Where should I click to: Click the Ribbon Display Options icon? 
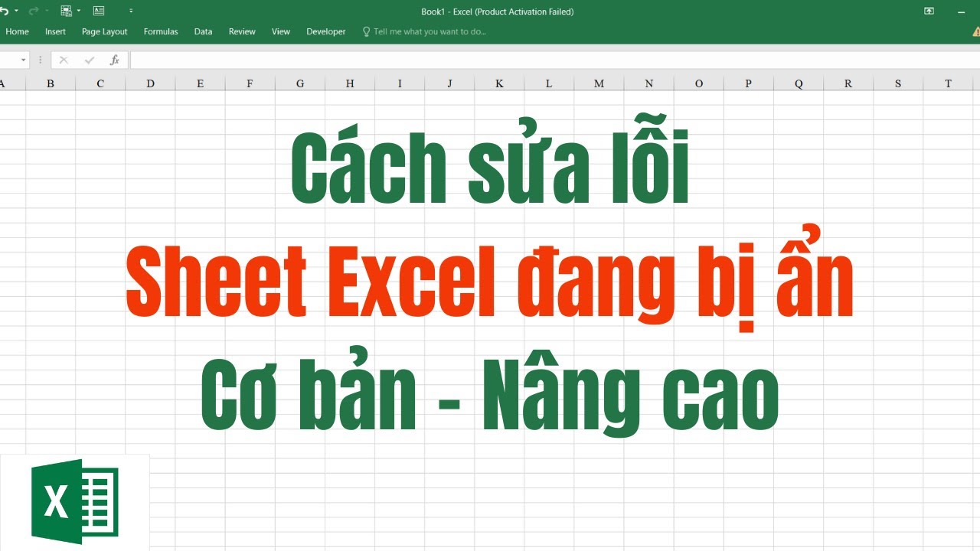click(929, 11)
